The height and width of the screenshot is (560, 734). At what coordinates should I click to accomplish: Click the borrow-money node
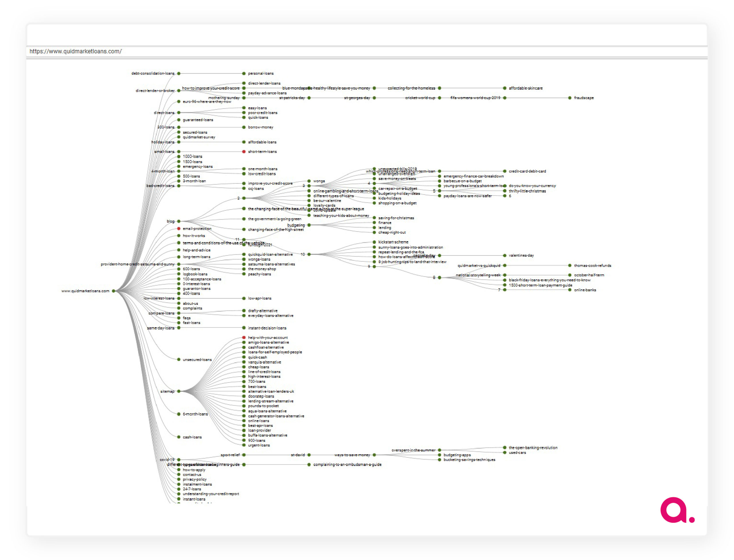point(244,127)
